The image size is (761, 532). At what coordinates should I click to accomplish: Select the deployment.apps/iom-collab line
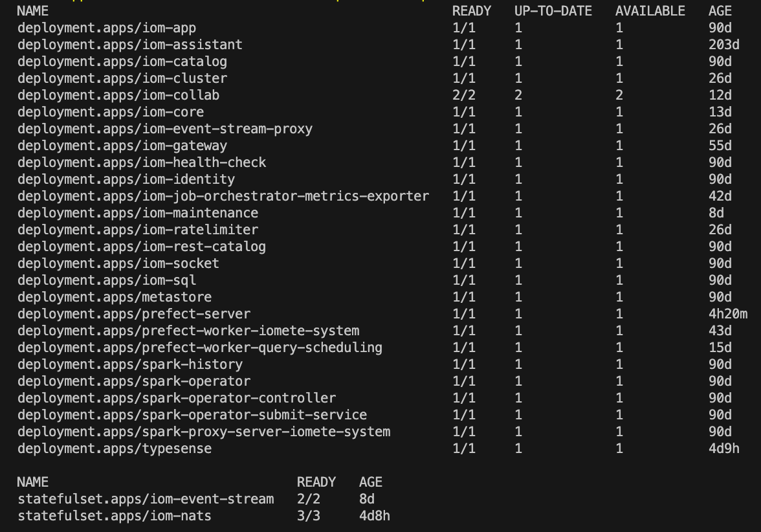118,95
